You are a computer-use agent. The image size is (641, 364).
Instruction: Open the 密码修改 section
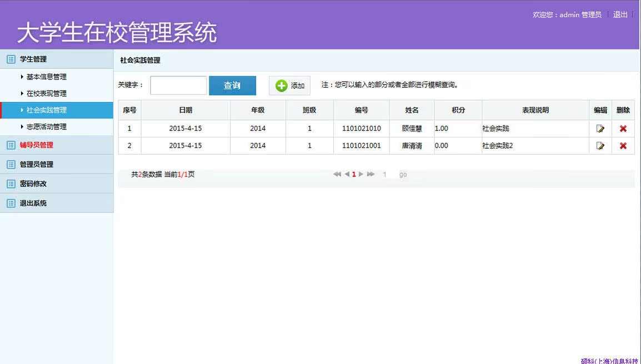[x=57, y=184]
